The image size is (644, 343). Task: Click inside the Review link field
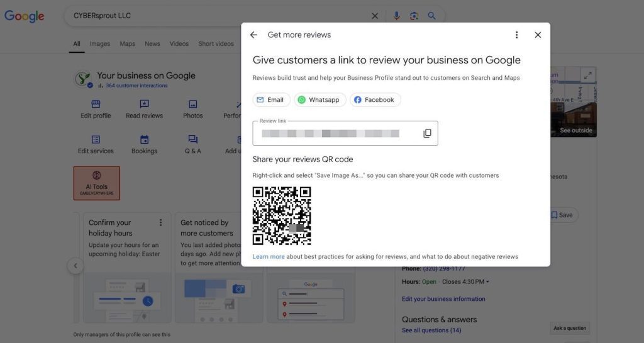[x=345, y=133]
